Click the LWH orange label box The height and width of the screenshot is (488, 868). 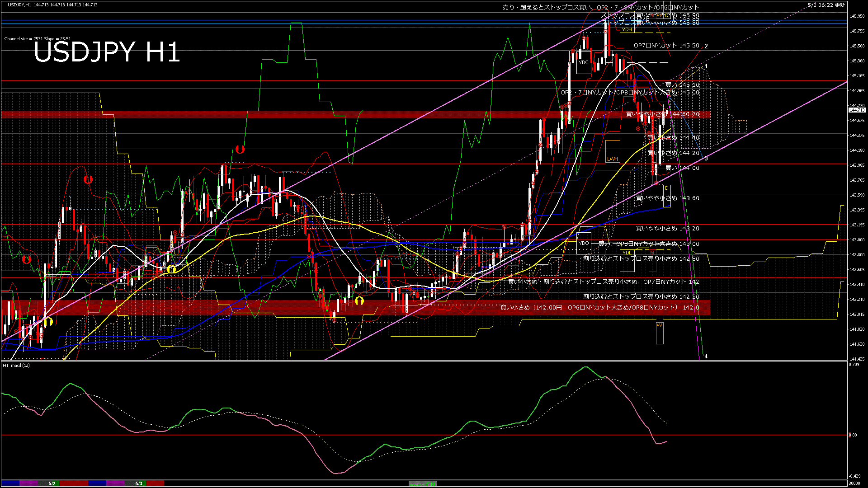[x=613, y=159]
